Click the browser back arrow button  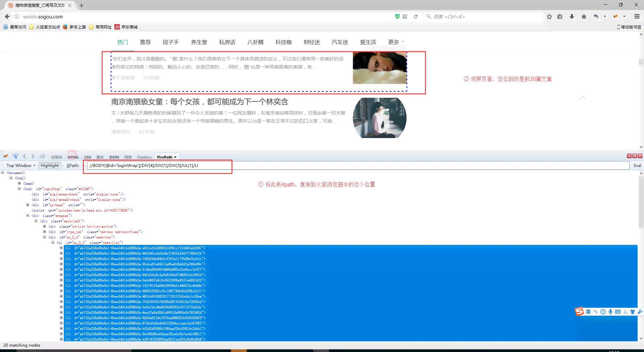point(7,16)
